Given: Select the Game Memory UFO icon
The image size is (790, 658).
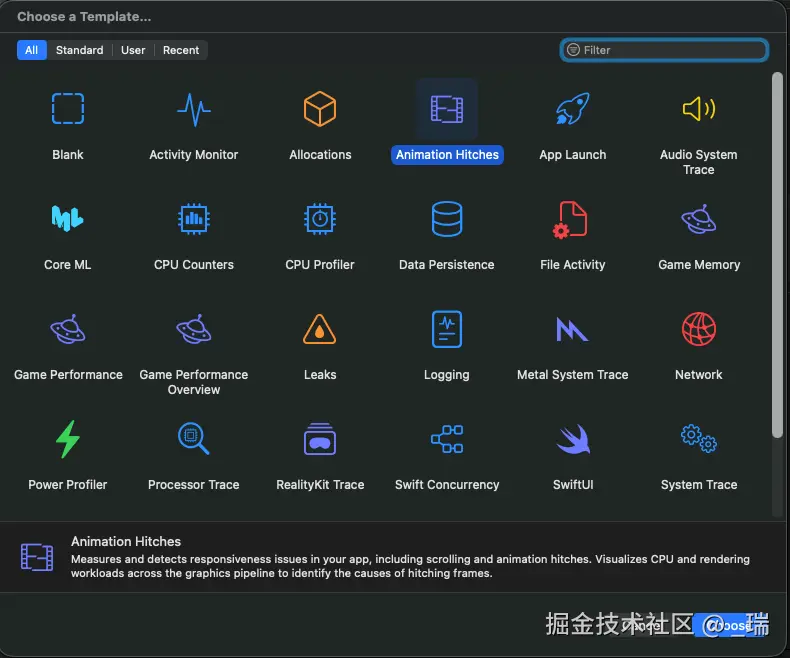Looking at the screenshot, I should [699, 219].
